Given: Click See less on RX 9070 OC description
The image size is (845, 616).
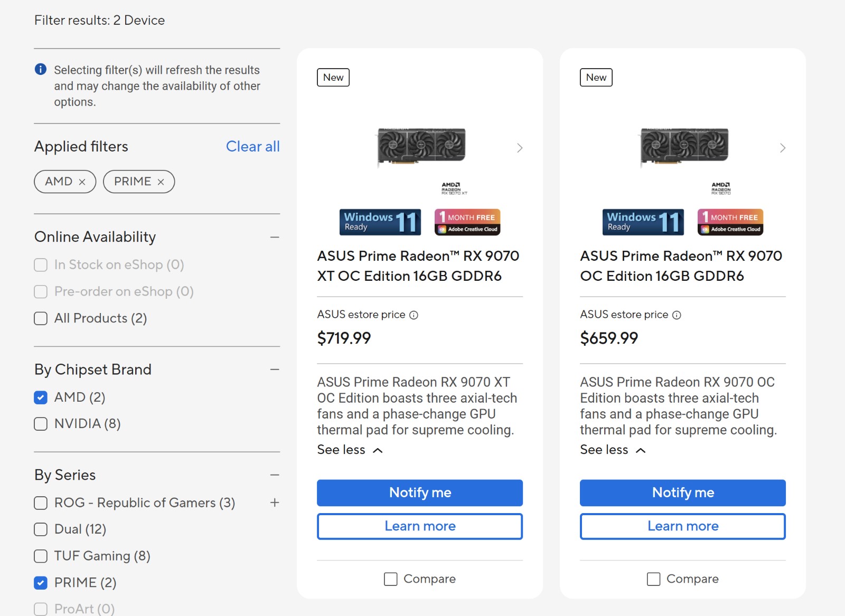Looking at the screenshot, I should coord(613,450).
